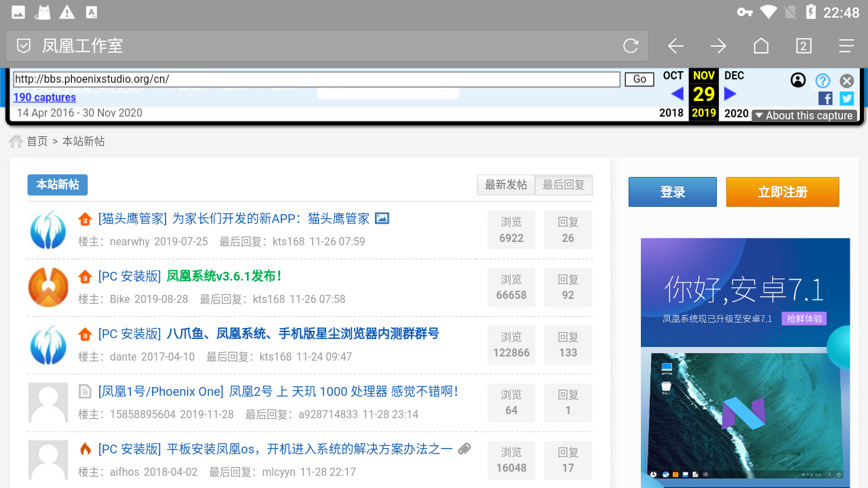The image size is (868, 488).
Task: Select OCT month in Wayback timeline
Action: click(x=673, y=76)
